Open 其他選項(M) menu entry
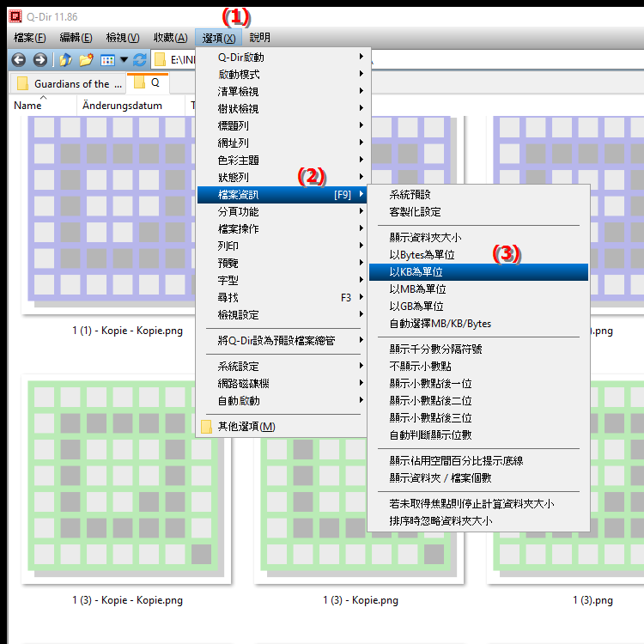The image size is (644, 644). click(283, 427)
